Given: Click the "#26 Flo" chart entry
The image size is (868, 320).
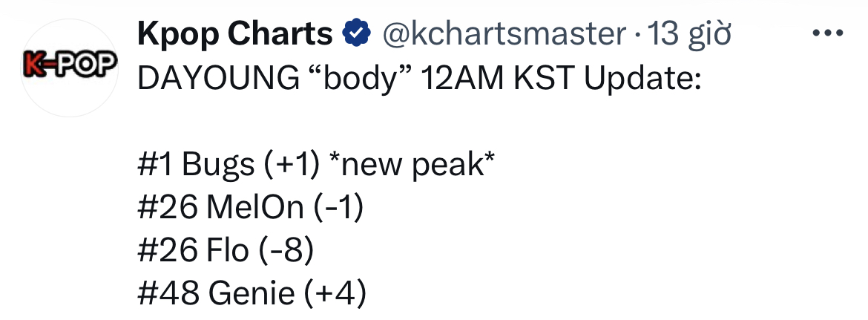Looking at the screenshot, I should pos(193,251).
